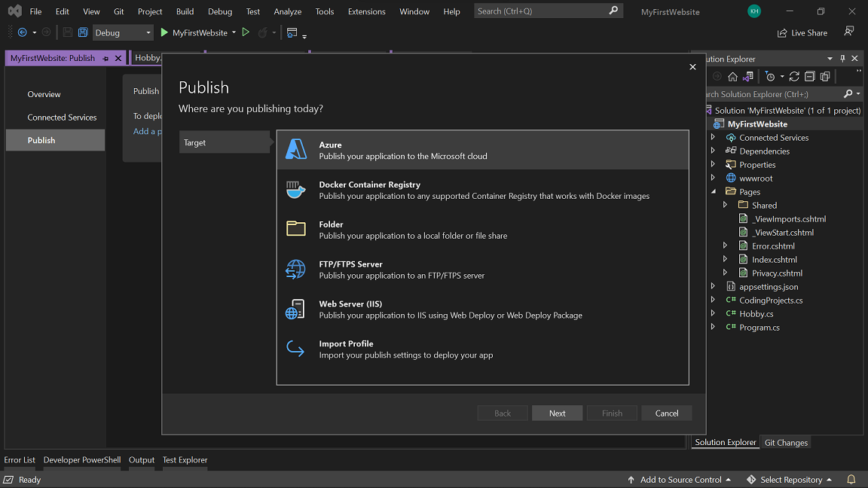
Task: Select Hobby.cs in Solution Explorer
Action: pyautogui.click(x=756, y=314)
